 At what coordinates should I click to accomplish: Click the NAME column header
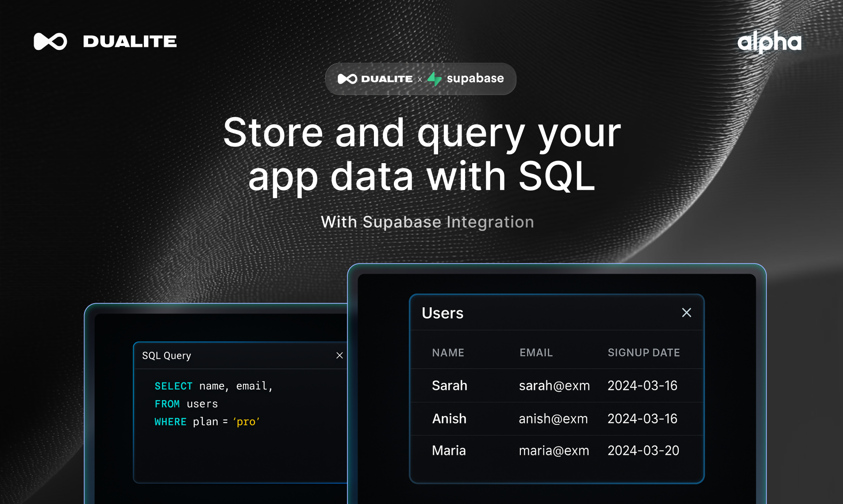[448, 353]
